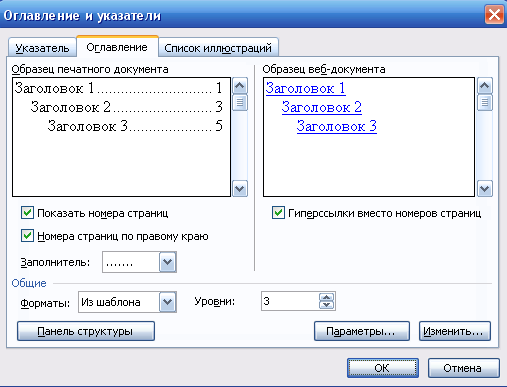Click the Уровни number field
Viewport: 507px width, 387px height.
[290, 301]
